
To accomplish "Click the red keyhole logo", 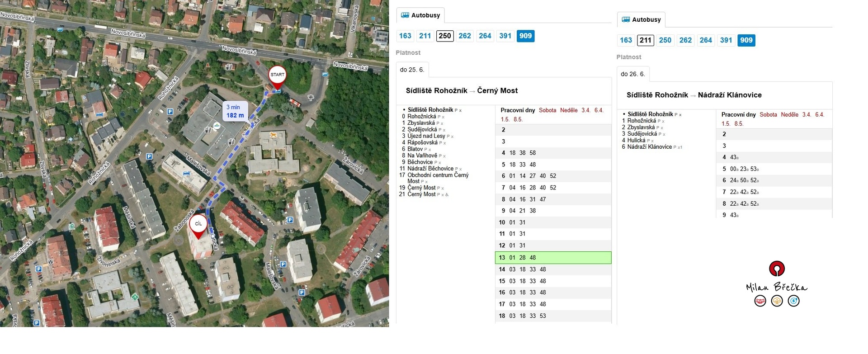I will click(777, 269).
